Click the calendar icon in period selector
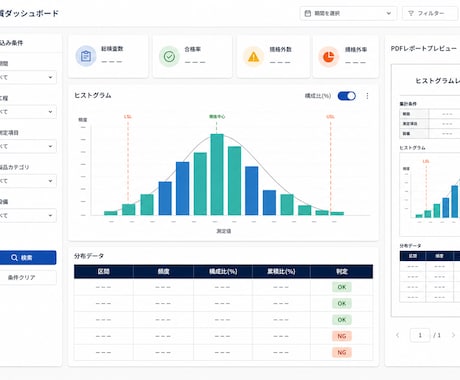The width and height of the screenshot is (460, 380). click(308, 13)
